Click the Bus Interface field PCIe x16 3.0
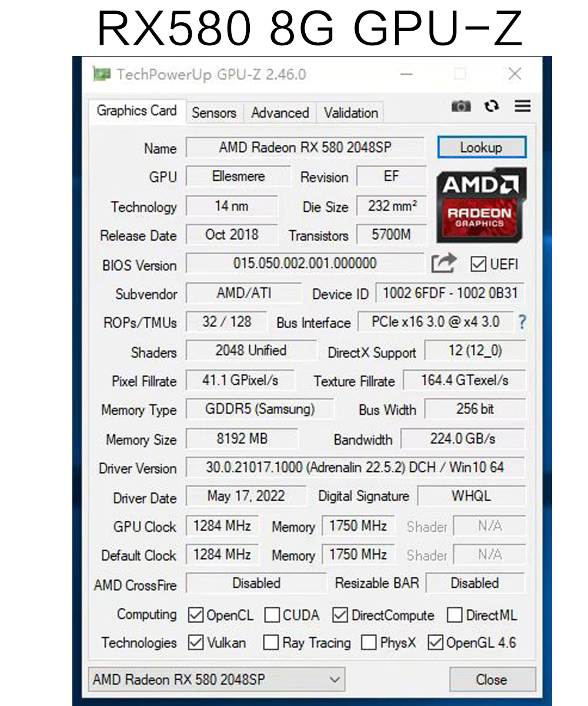 pyautogui.click(x=435, y=322)
